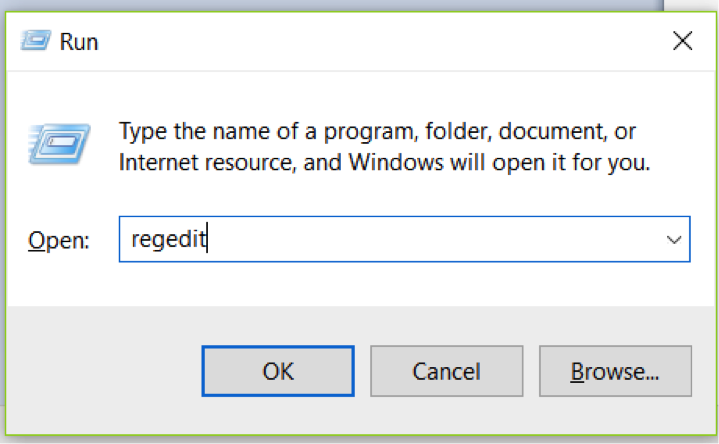Focus the Open text input field
The image size is (719, 444).
[400, 240]
